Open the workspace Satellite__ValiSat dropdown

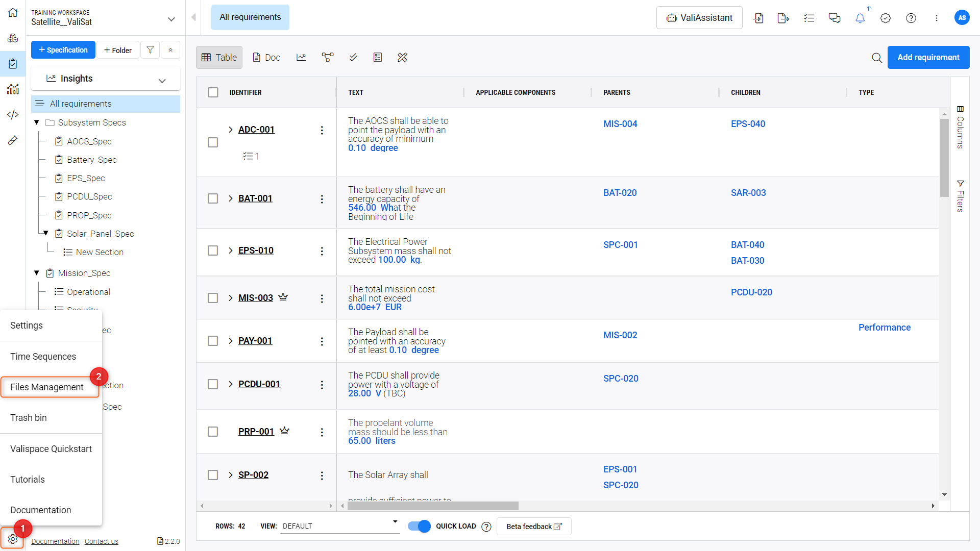[171, 19]
